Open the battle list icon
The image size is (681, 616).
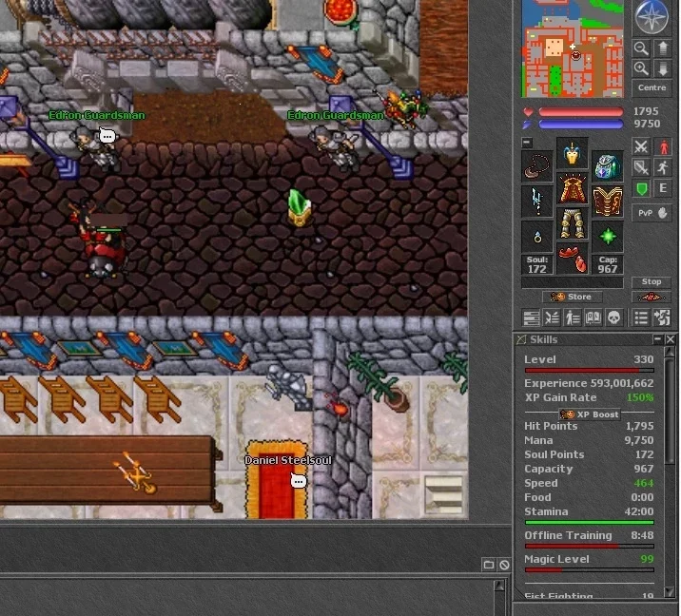[552, 318]
